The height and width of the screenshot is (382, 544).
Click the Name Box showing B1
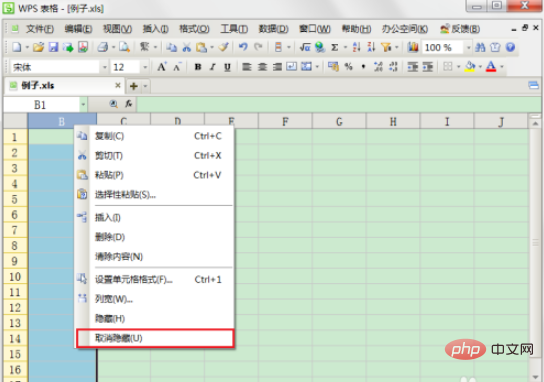point(41,104)
